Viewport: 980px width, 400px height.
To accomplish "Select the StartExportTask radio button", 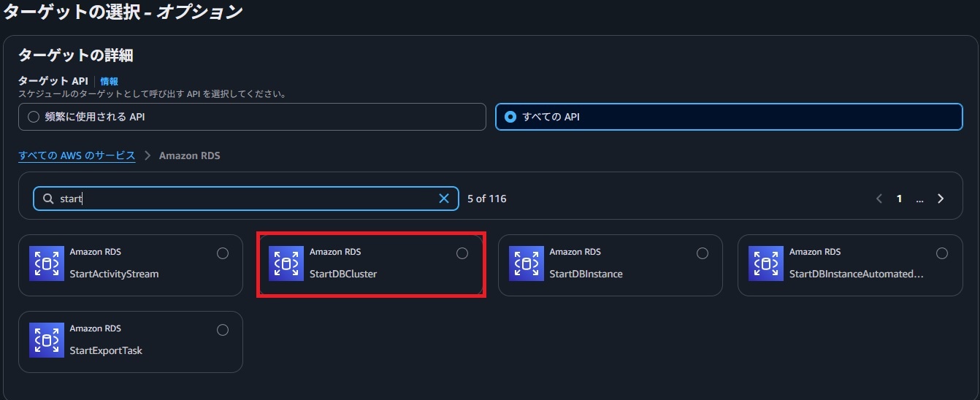I will click(x=223, y=330).
